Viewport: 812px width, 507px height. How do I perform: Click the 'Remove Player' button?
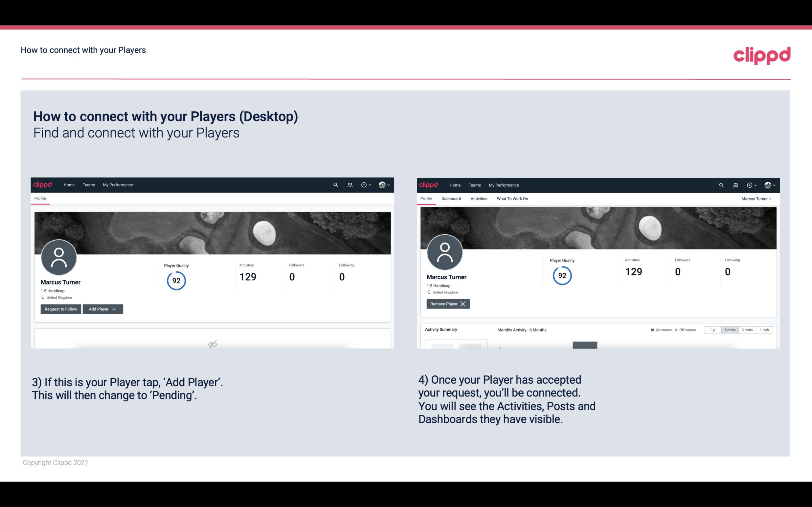point(447,304)
